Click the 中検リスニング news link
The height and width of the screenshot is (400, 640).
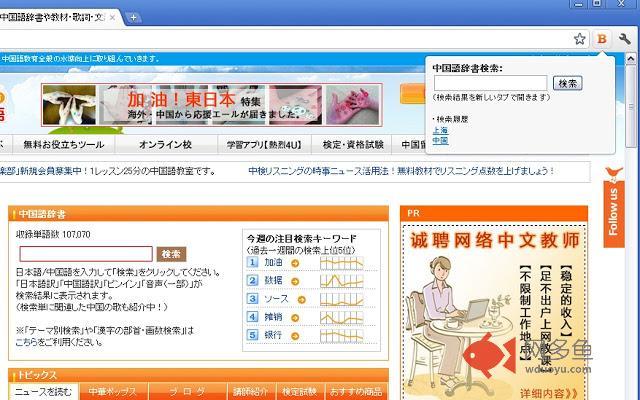[401, 171]
